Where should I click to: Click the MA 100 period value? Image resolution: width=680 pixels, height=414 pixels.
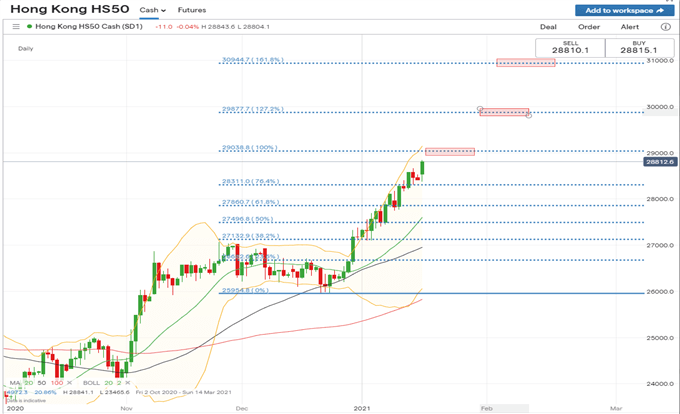(x=57, y=383)
